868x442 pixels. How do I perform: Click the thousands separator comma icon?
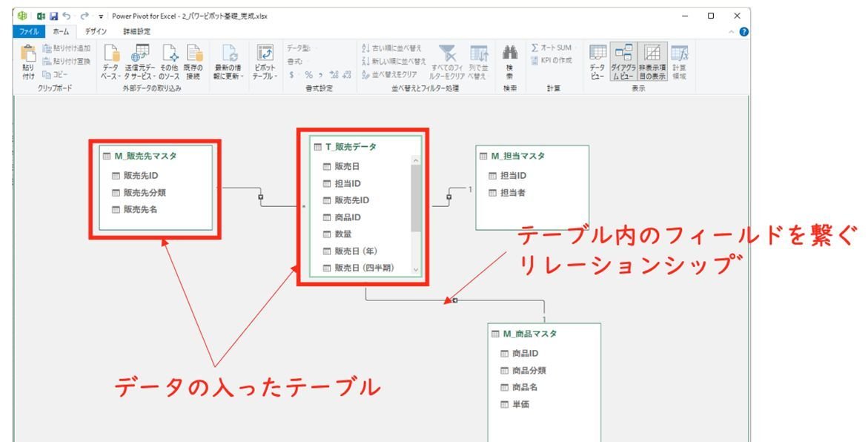point(320,75)
